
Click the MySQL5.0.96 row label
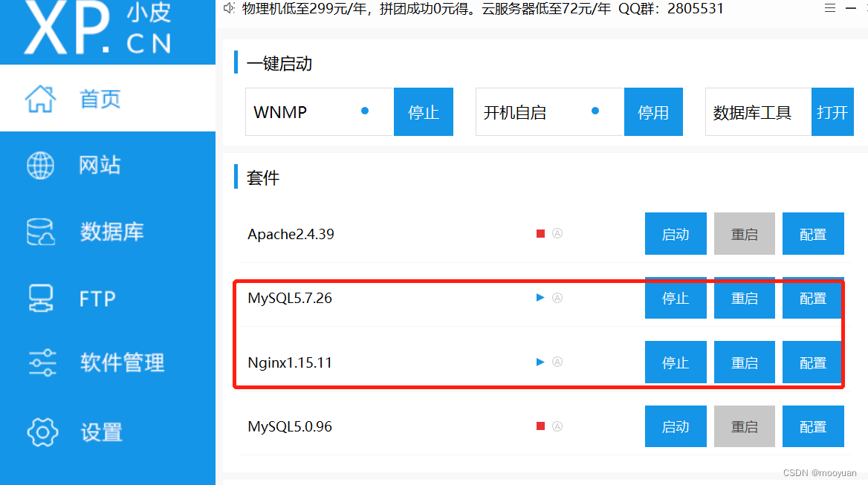tap(290, 427)
